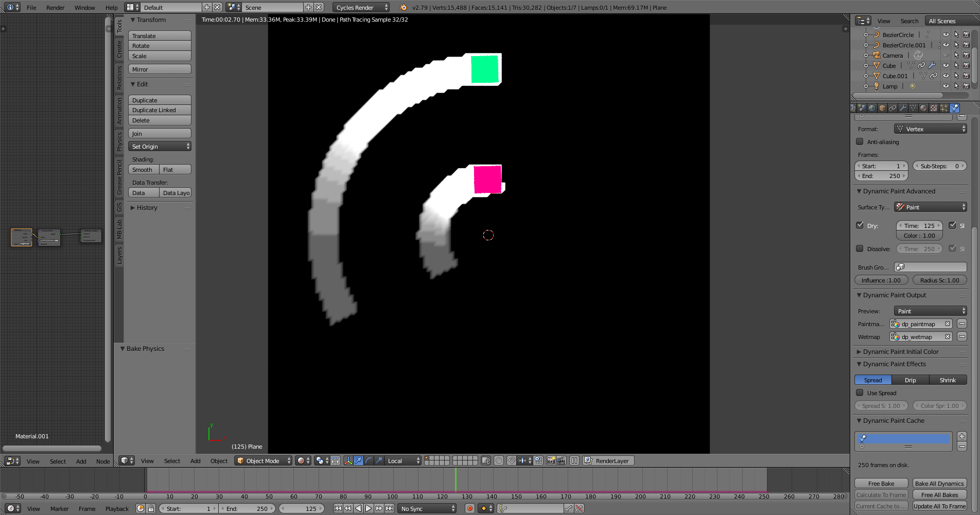Toggle snapping magnet in the 3D view header
Viewport: 980px width, 515px height.
coord(511,460)
